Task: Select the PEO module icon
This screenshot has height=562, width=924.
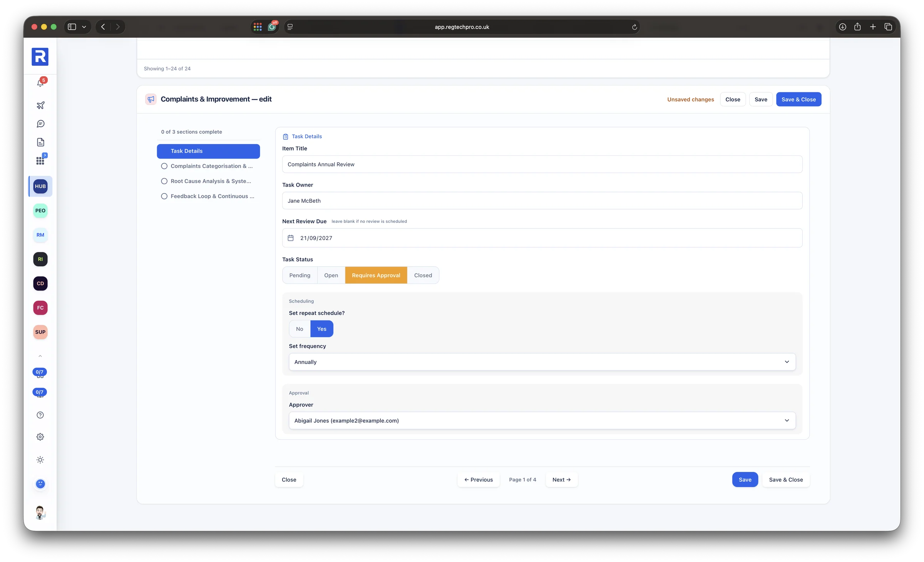Action: pos(40,210)
